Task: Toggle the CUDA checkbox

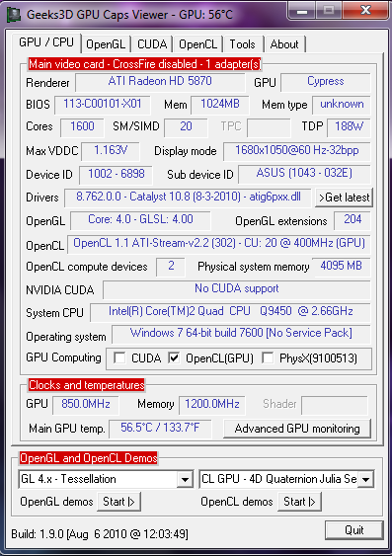Action: point(119,358)
